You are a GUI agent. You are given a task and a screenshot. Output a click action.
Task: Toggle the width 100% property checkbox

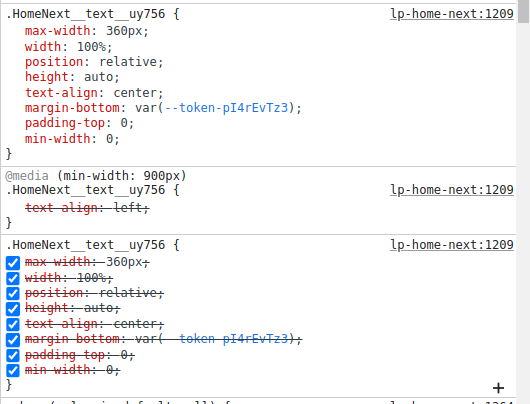tap(13, 278)
